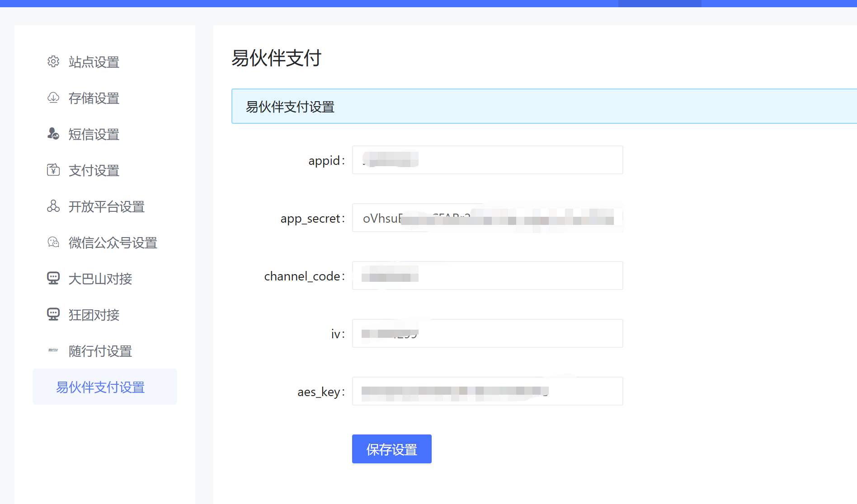Screen dimensions: 857x504
Task: Click the person icon beside 短信设置
Action: tap(53, 134)
